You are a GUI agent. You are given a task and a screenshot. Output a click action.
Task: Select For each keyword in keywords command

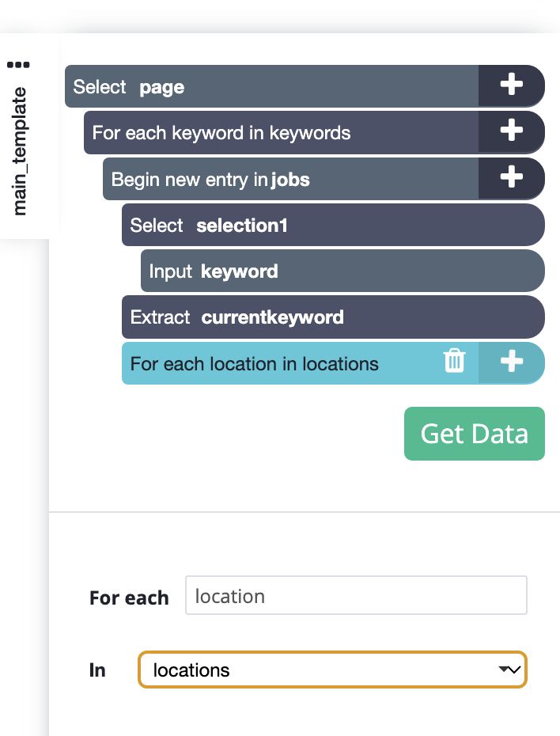click(x=281, y=132)
